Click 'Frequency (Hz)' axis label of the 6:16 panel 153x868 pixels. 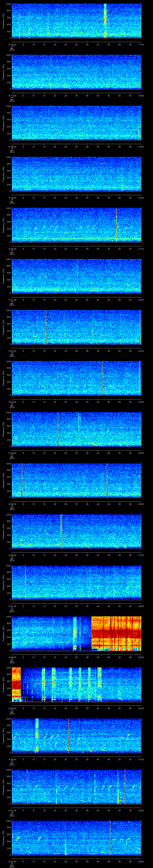tap(3, 21)
